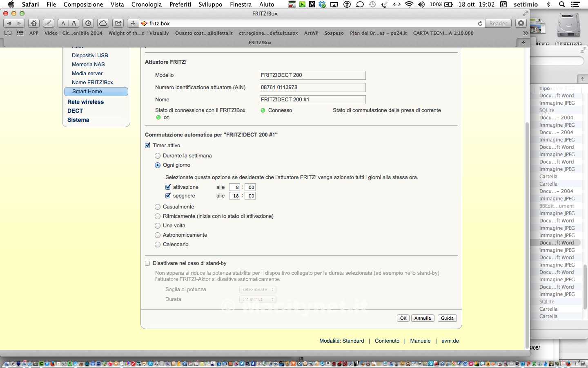Image resolution: width=588 pixels, height=368 pixels.
Task: Open the 'ArtWP' bookmark in bookmarks bar
Action: pyautogui.click(x=311, y=33)
